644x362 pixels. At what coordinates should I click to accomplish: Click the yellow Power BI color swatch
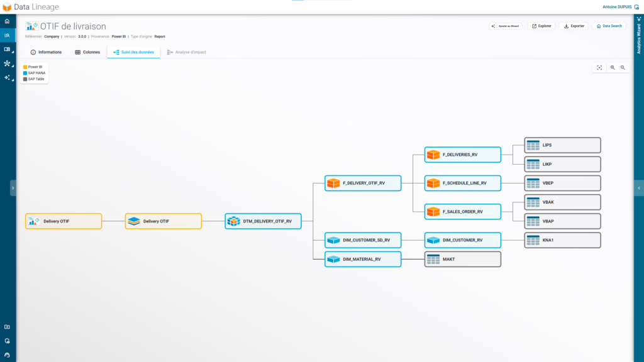tap(25, 67)
